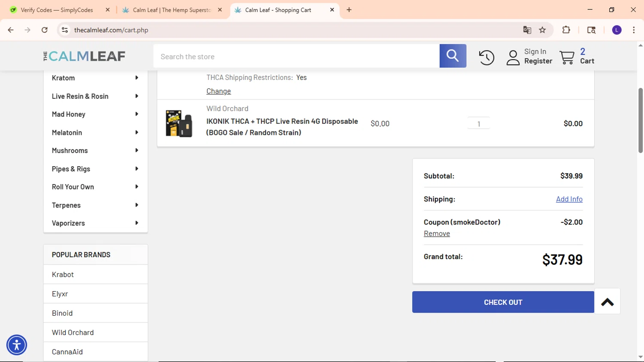Image resolution: width=644 pixels, height=362 pixels.
Task: Click the back-to-top arrow button
Action: pyautogui.click(x=607, y=302)
